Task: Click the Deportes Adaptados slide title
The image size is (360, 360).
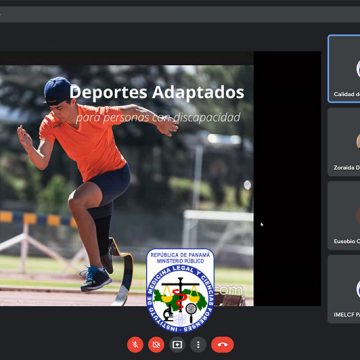Action: [x=157, y=92]
